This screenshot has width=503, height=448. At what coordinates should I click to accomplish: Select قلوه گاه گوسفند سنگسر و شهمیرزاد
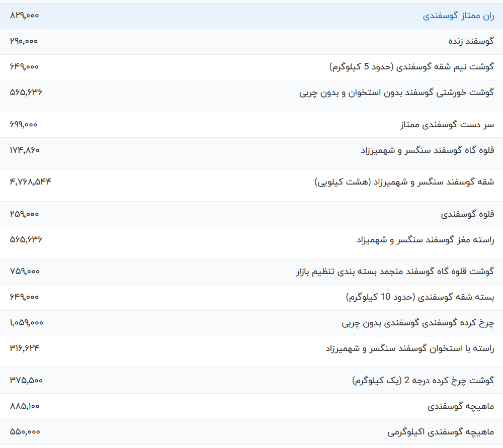[427, 150]
